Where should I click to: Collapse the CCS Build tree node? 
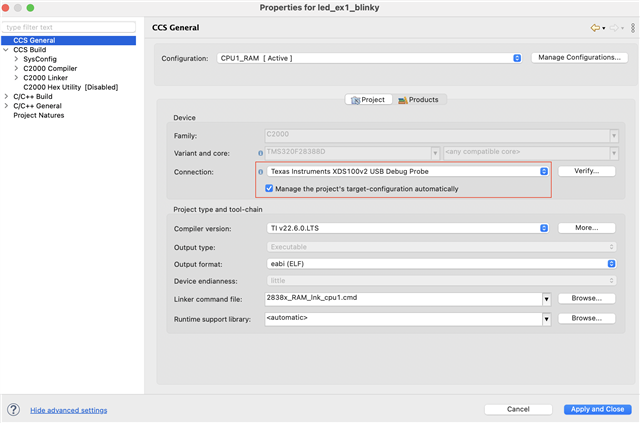pos(6,49)
